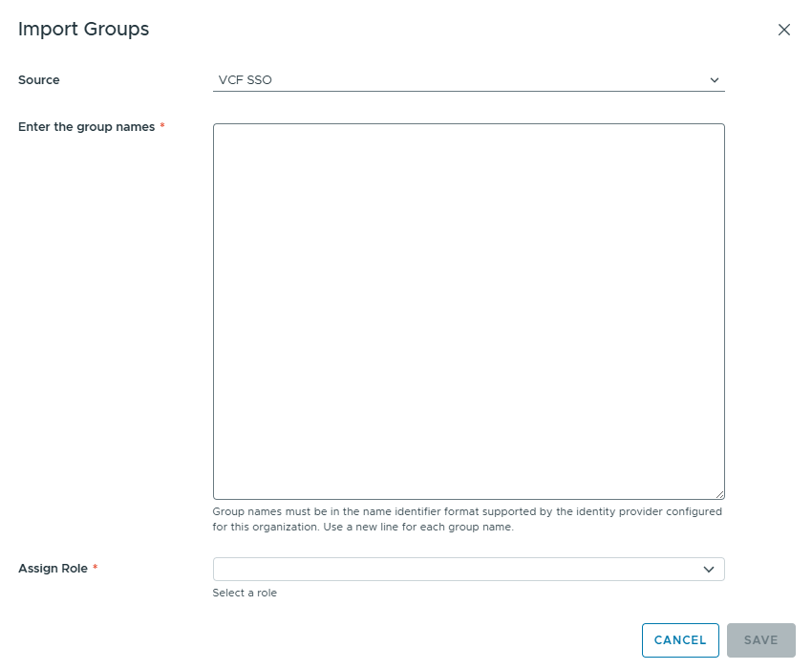
Task: Cancel the group import
Action: (x=680, y=640)
